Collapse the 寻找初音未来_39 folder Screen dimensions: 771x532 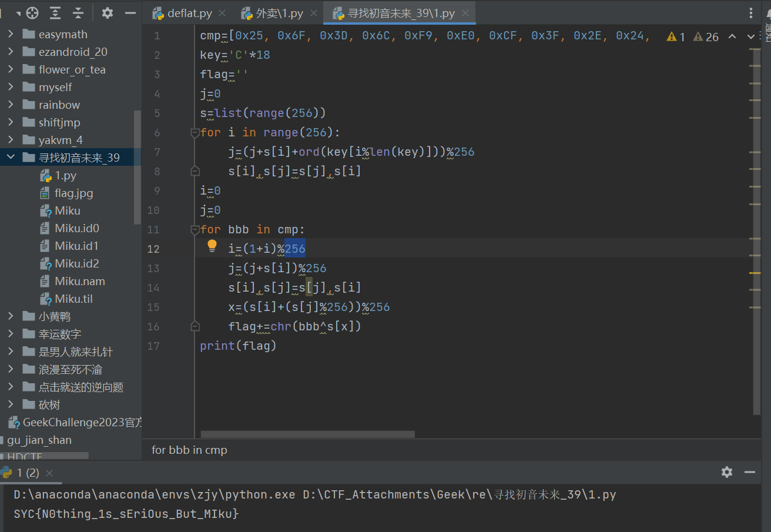click(11, 158)
